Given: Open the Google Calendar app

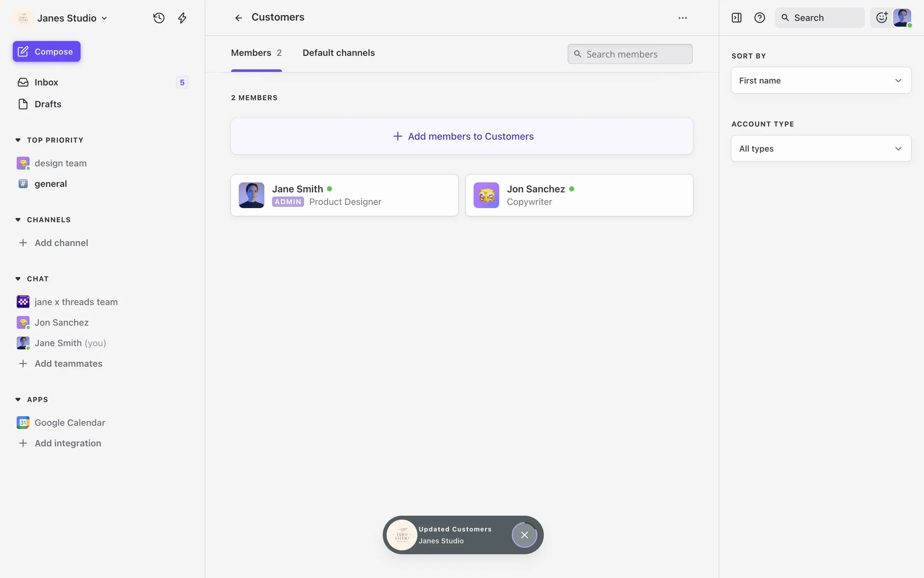Looking at the screenshot, I should [70, 422].
